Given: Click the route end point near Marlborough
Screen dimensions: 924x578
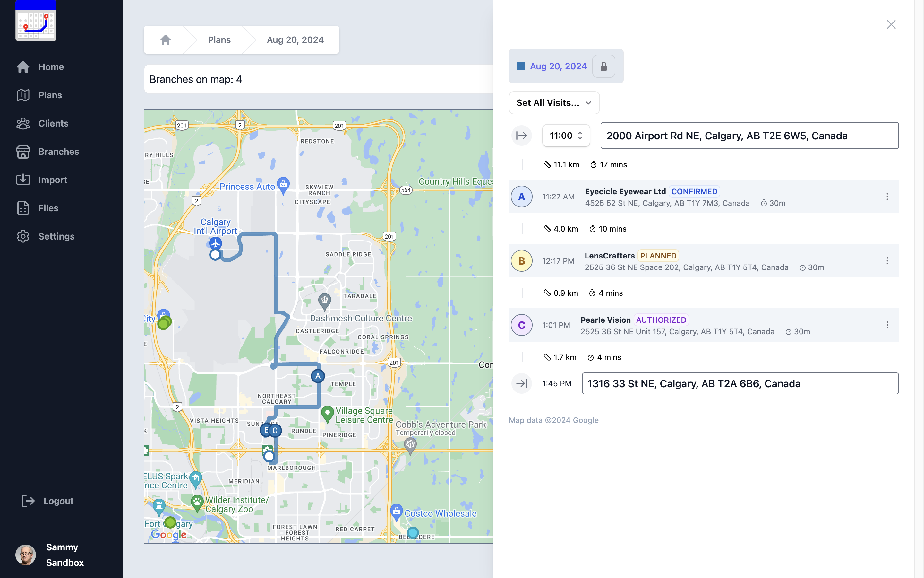Looking at the screenshot, I should point(269,456).
